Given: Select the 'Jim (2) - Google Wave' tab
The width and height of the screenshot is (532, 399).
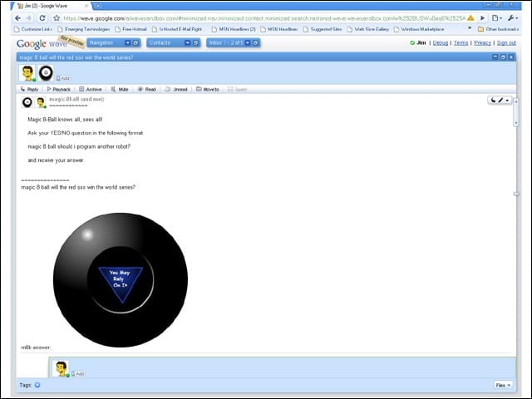Looking at the screenshot, I should [51, 6].
